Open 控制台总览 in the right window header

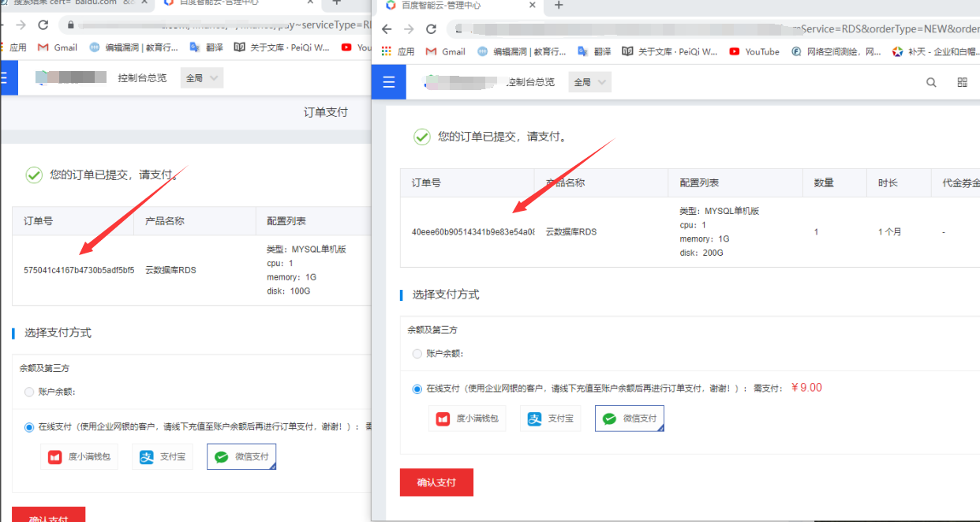(531, 82)
